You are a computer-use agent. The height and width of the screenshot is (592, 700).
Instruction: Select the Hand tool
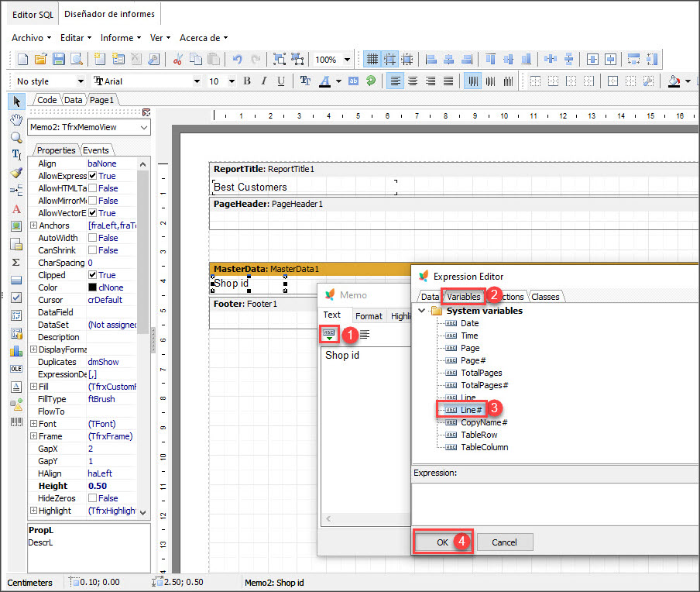coord(16,120)
